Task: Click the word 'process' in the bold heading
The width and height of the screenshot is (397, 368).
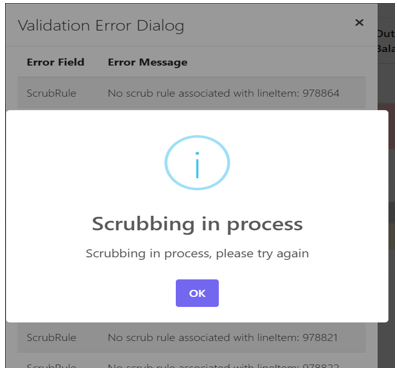Action: tap(265, 225)
